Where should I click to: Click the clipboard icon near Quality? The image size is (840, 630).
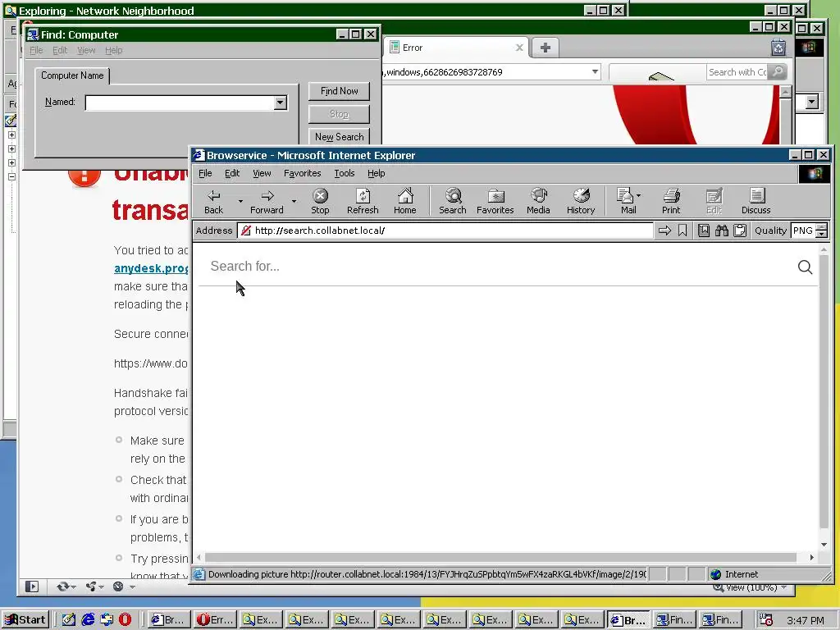(x=740, y=231)
